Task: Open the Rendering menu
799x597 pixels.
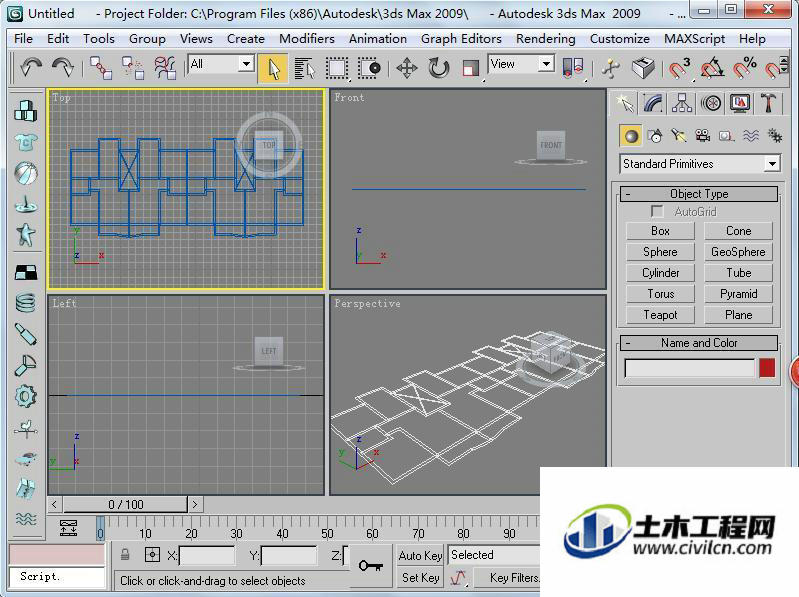Action: pyautogui.click(x=545, y=39)
